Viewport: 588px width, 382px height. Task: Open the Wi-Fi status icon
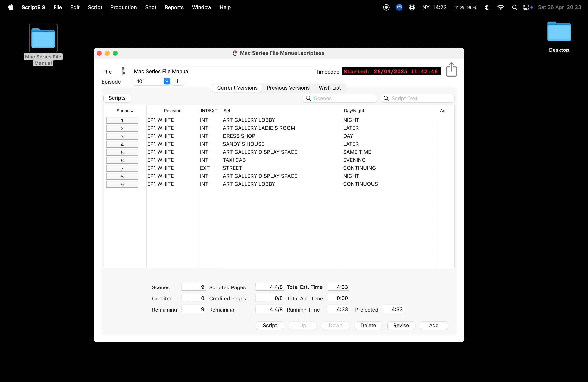(501, 7)
